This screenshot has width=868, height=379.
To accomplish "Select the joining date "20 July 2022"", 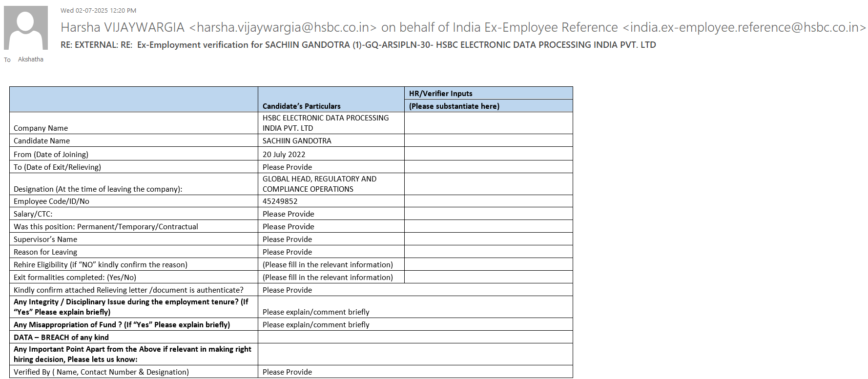I will (x=284, y=154).
